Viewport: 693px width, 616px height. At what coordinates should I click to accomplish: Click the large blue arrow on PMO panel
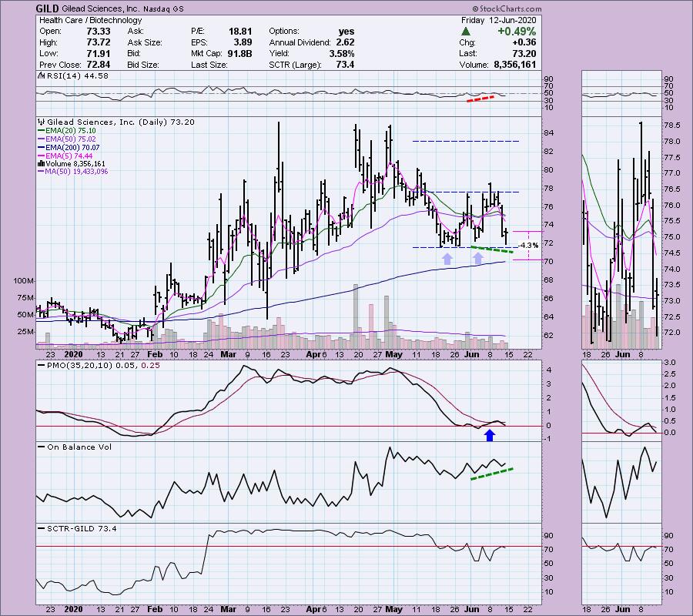coord(490,436)
